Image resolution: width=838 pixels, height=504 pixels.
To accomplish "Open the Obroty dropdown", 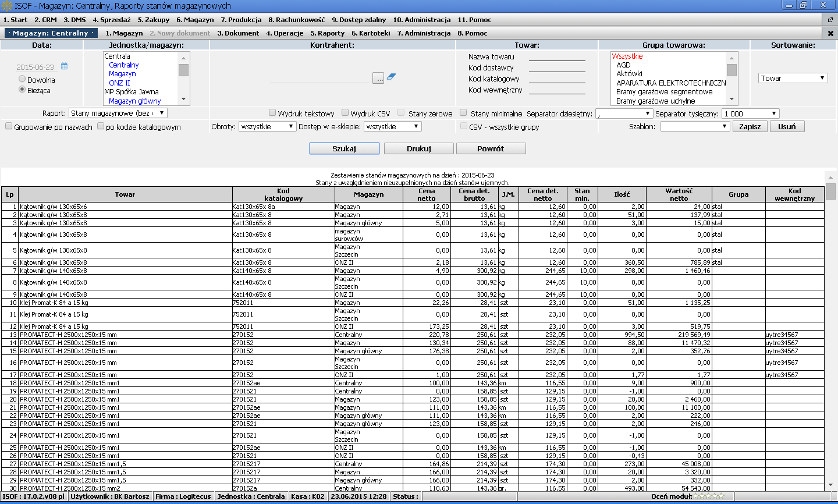I will (268, 126).
